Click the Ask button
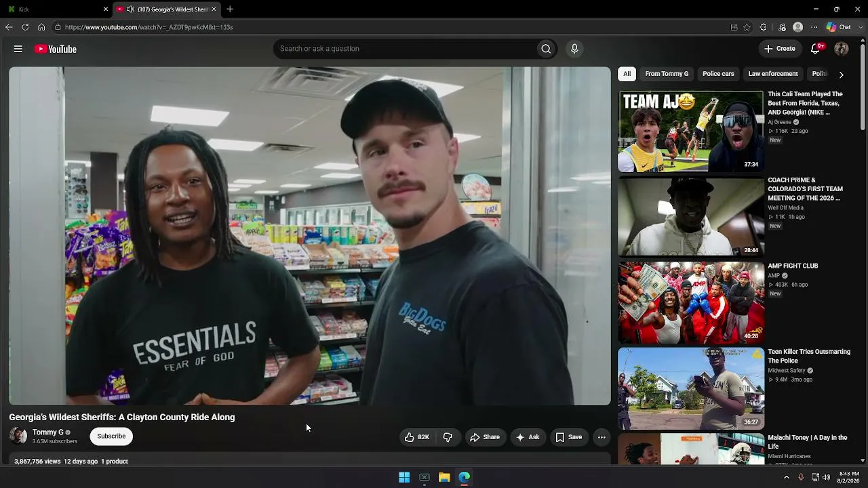This screenshot has width=868, height=488. 528,437
